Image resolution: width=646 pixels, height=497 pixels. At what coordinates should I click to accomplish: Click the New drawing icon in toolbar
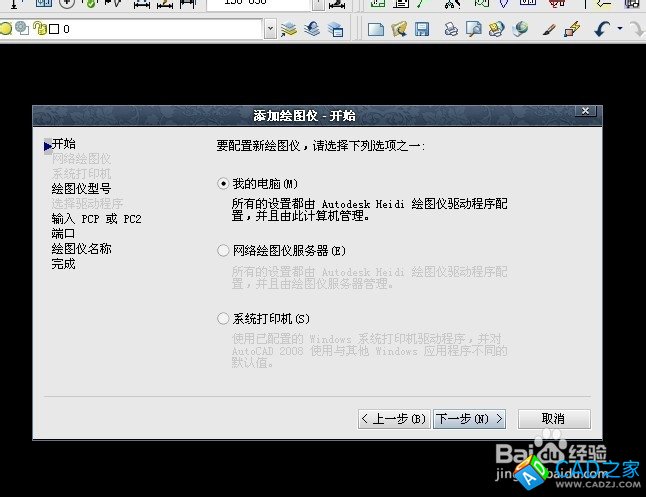pos(376,29)
